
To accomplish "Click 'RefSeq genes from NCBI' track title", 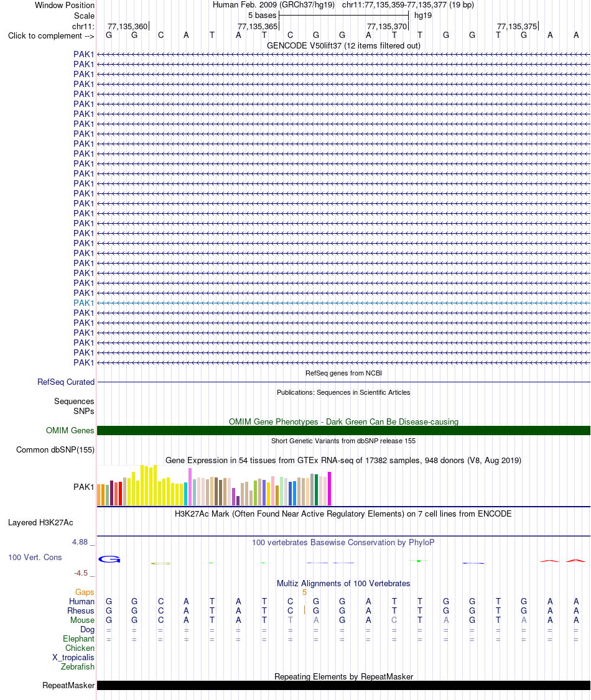I will point(343,373).
